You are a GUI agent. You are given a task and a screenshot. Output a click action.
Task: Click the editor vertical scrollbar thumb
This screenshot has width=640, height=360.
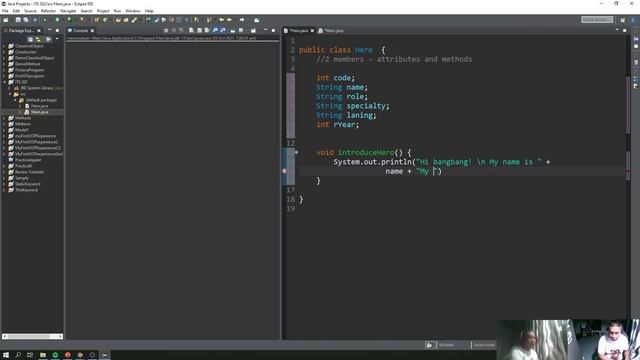click(x=628, y=104)
